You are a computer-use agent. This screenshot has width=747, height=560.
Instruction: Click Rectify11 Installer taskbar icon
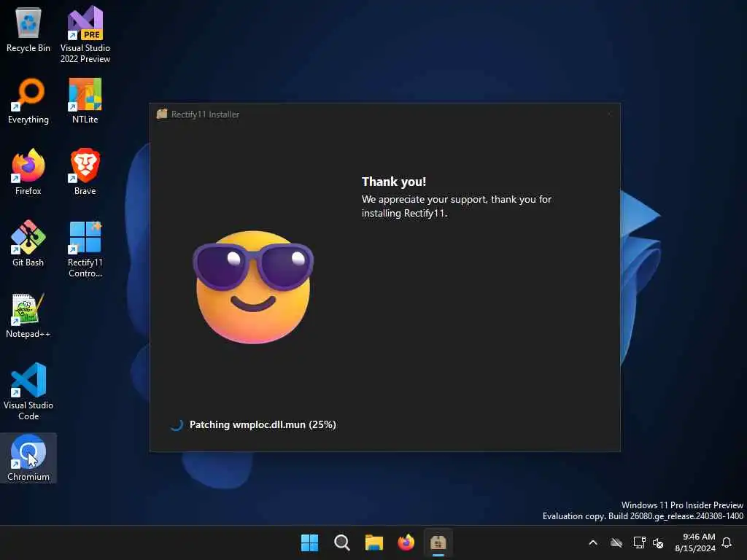click(x=438, y=542)
